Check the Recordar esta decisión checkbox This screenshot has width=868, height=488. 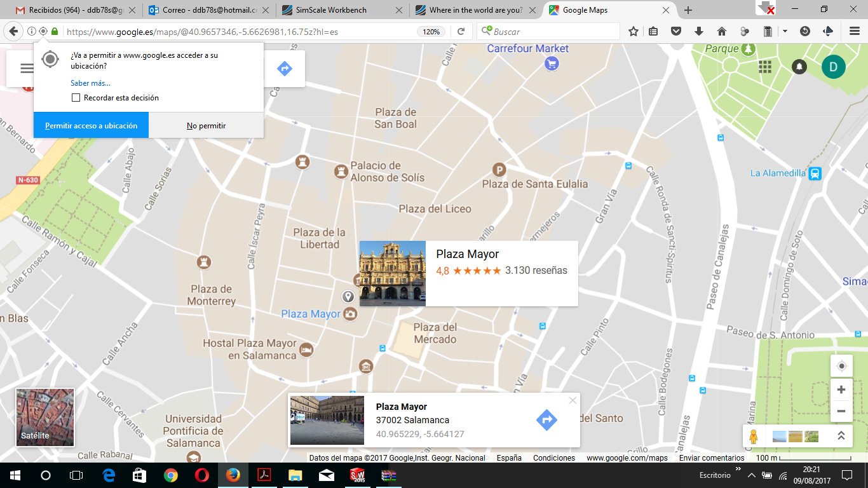click(x=76, y=98)
